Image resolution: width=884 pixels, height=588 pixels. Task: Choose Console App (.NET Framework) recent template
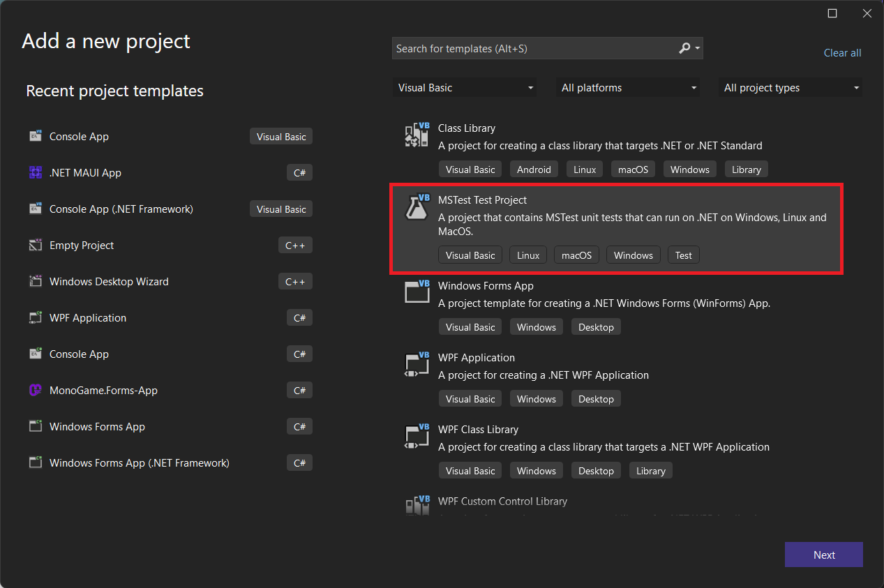121,209
